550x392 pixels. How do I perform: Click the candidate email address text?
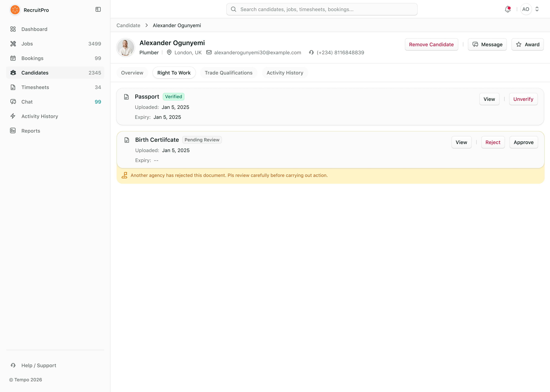click(x=258, y=52)
